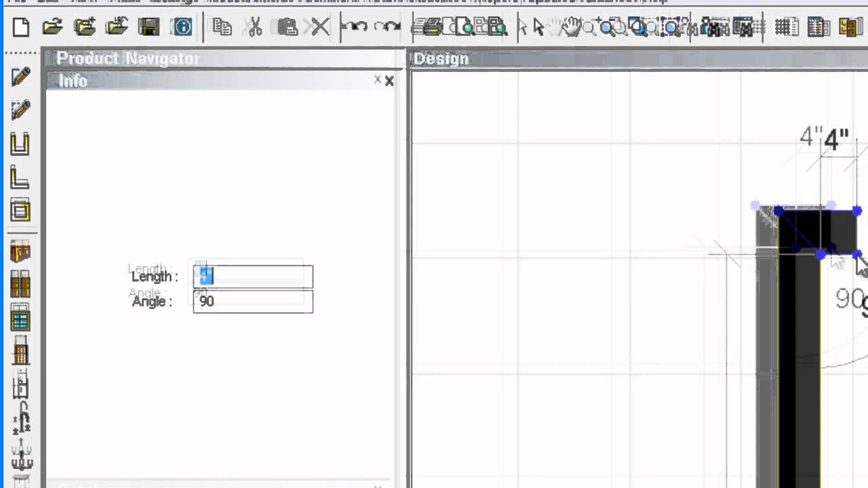This screenshot has height=488, width=868.
Task: Click the scissors Cut icon
Action: [255, 27]
